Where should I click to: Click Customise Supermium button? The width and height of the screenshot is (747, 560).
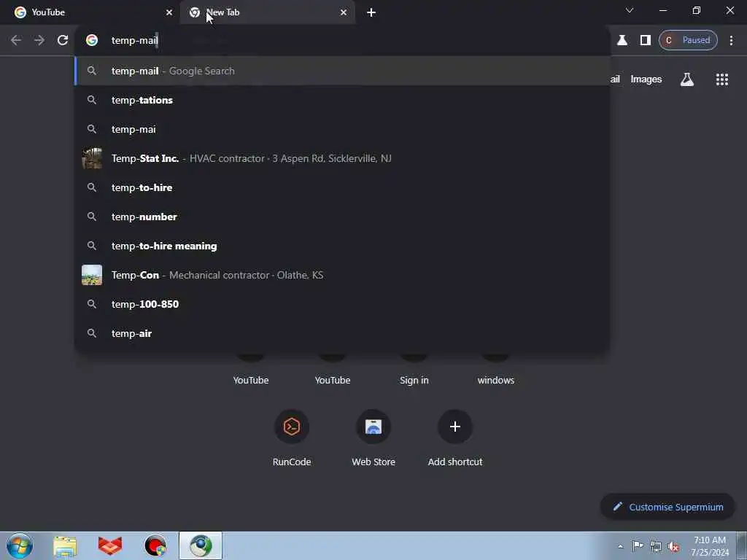[x=668, y=507]
